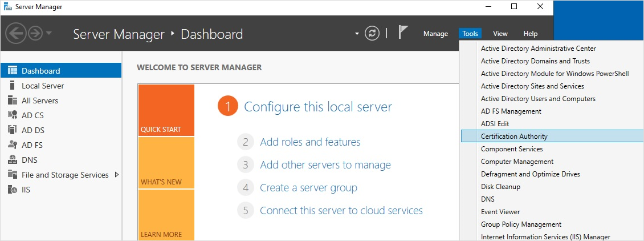
Task: Open the dropdown arrow beside Refresh
Action: (x=357, y=34)
